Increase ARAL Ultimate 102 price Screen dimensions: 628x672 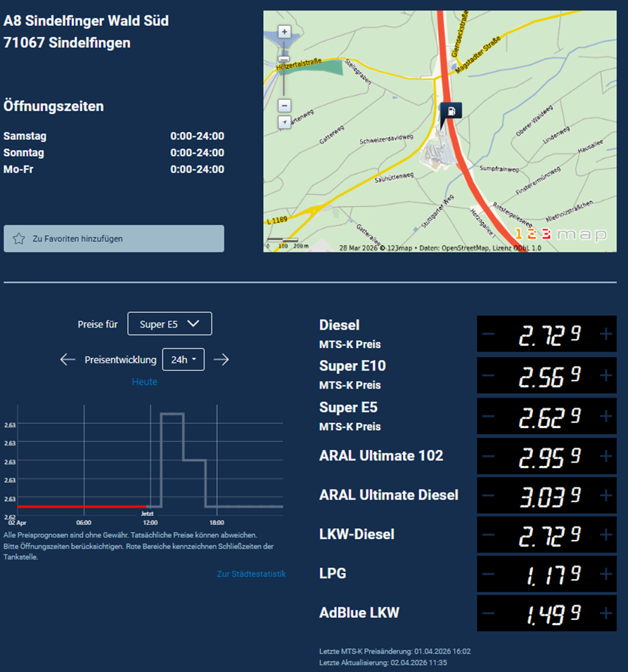[605, 456]
